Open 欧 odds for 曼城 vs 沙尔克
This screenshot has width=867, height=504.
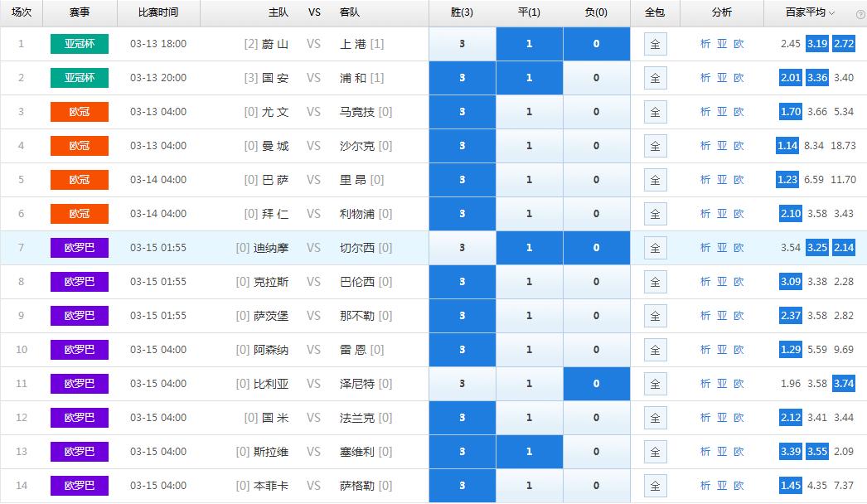(x=739, y=146)
